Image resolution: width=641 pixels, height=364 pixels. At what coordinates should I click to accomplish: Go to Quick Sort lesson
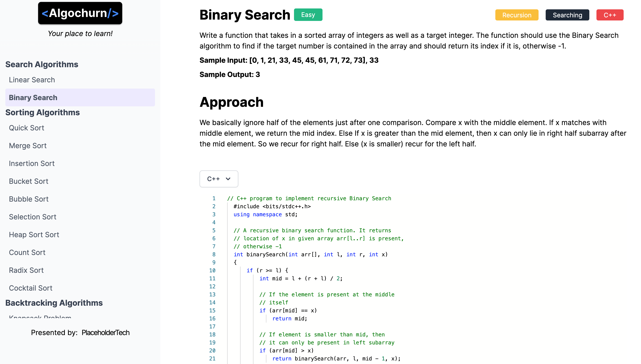pos(27,128)
